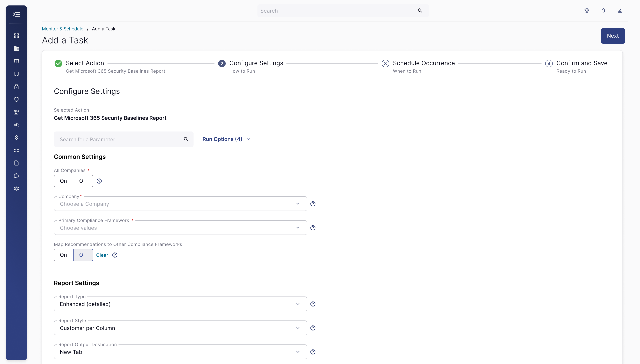Click the Next button
Image resolution: width=640 pixels, height=364 pixels.
pos(613,36)
